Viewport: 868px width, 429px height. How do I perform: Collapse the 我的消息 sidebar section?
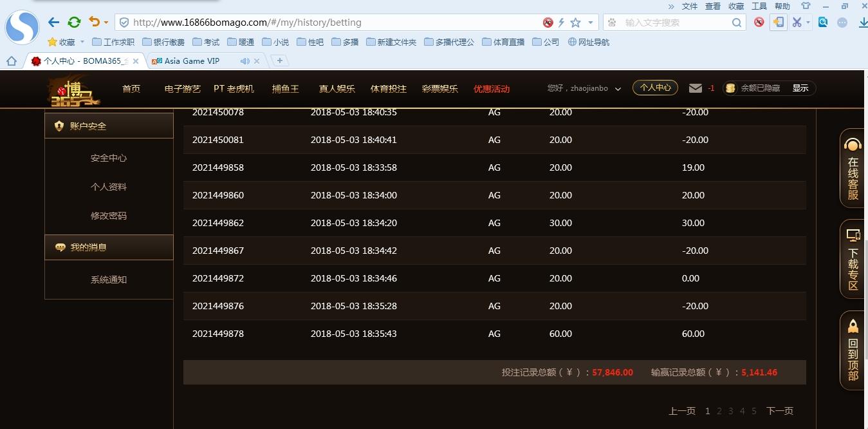click(109, 247)
